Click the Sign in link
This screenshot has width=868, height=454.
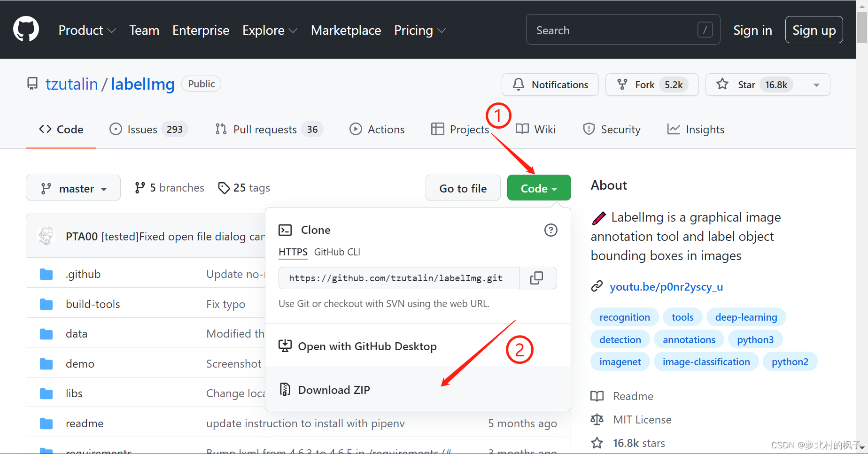tap(752, 31)
